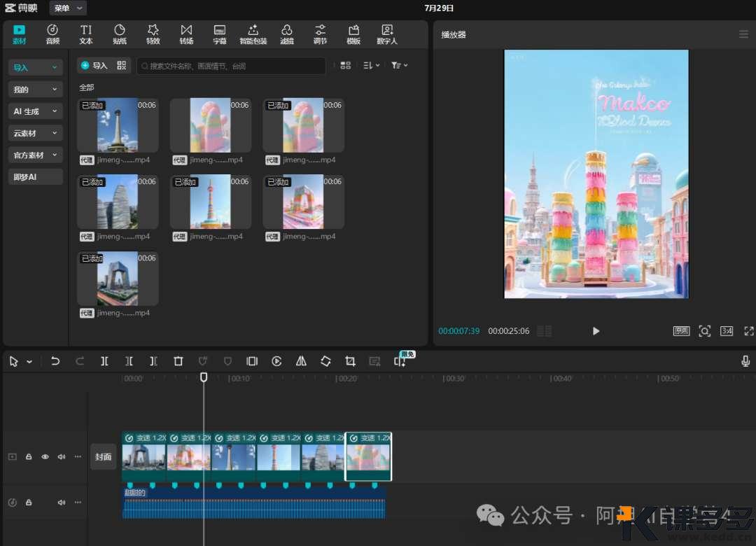The height and width of the screenshot is (546, 756).
Task: Expand the 官方素材 sidebar section
Action: [35, 155]
